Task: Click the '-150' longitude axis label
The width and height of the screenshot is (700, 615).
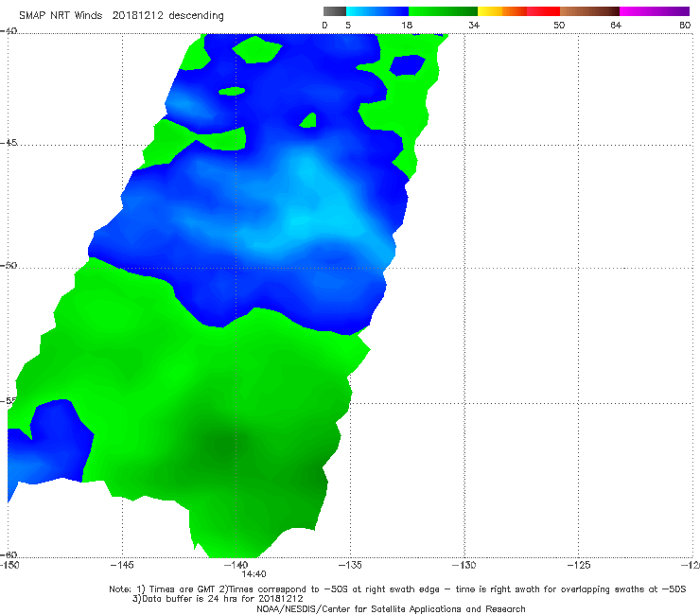Action: [x=9, y=565]
